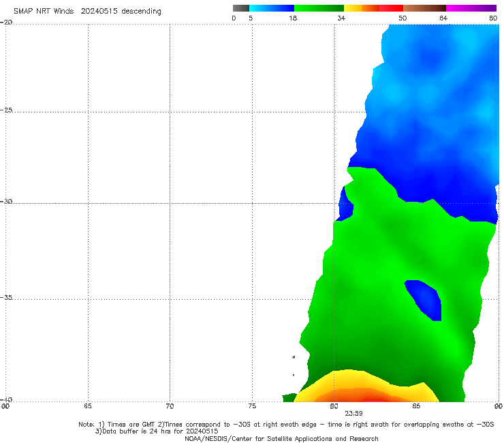This screenshot has width=504, height=443.
Task: Click the 'Data buffer is 24 hrs' note
Action: [x=156, y=431]
